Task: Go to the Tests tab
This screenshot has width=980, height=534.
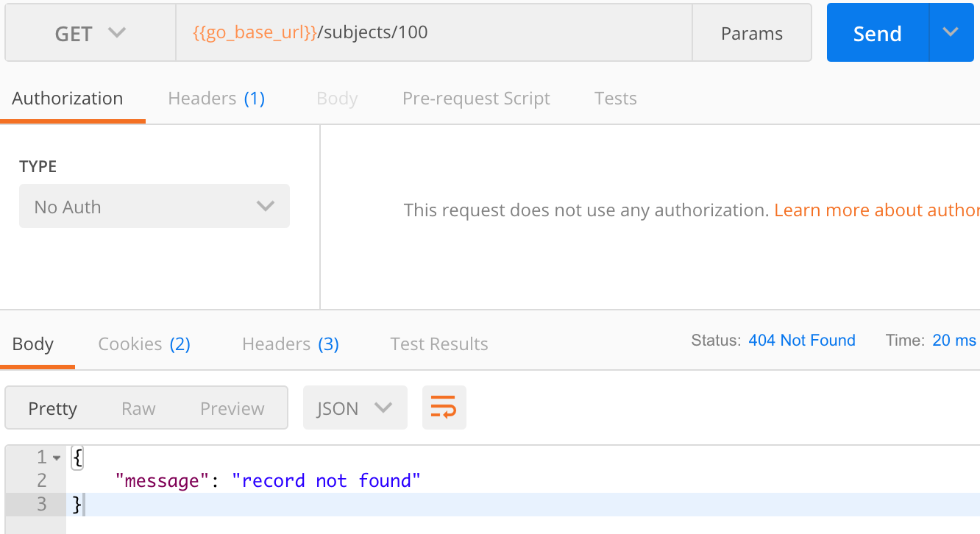Action: pyautogui.click(x=615, y=99)
